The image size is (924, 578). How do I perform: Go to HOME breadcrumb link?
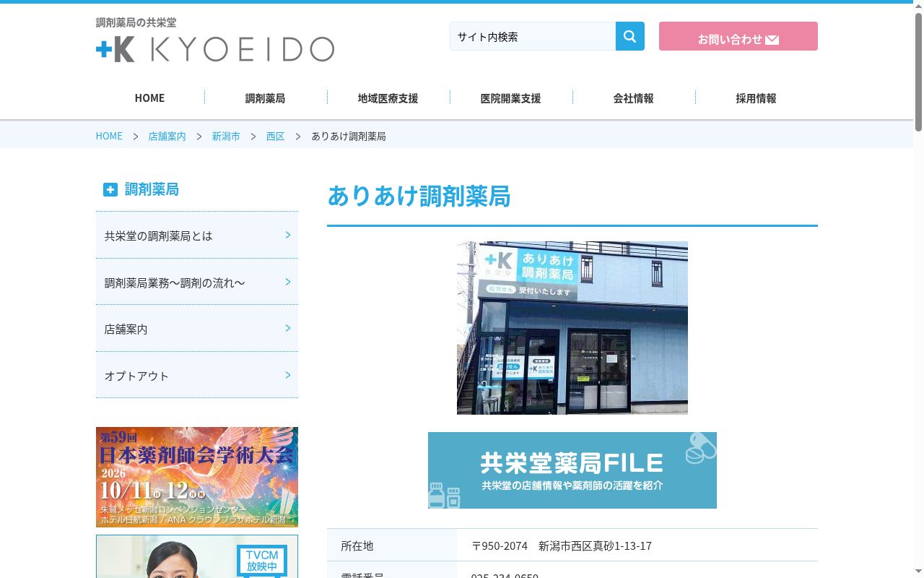109,136
